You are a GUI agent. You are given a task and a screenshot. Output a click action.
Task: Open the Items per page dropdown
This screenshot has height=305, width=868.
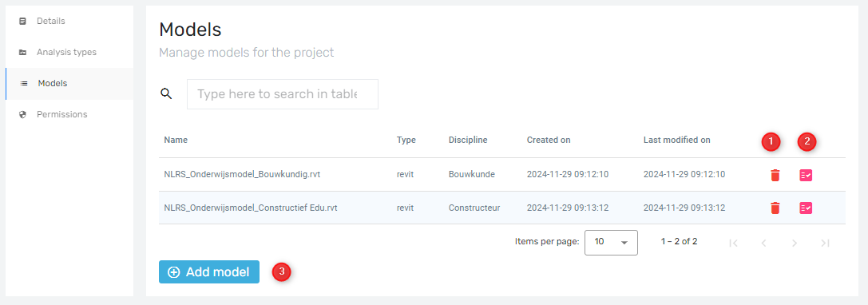coord(611,243)
